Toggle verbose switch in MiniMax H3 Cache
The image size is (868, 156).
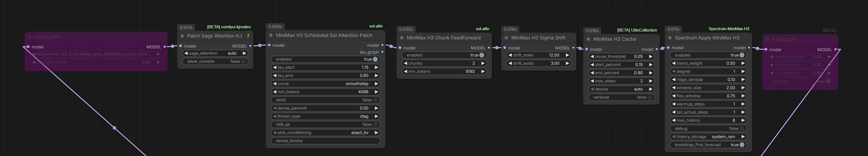point(621,97)
